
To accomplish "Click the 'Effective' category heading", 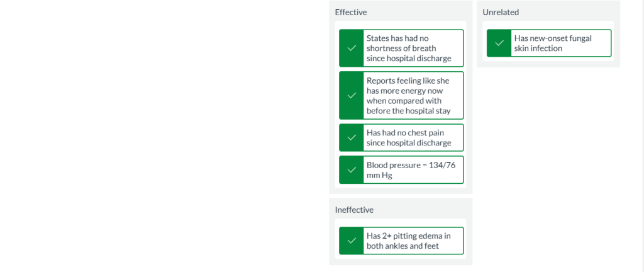I will 351,12.
